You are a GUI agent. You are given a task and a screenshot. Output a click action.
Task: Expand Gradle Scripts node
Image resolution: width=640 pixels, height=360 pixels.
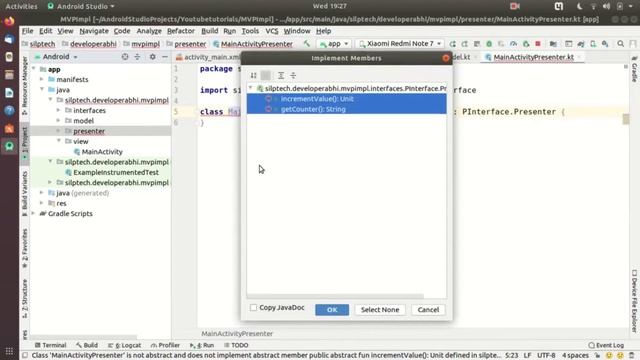34,213
